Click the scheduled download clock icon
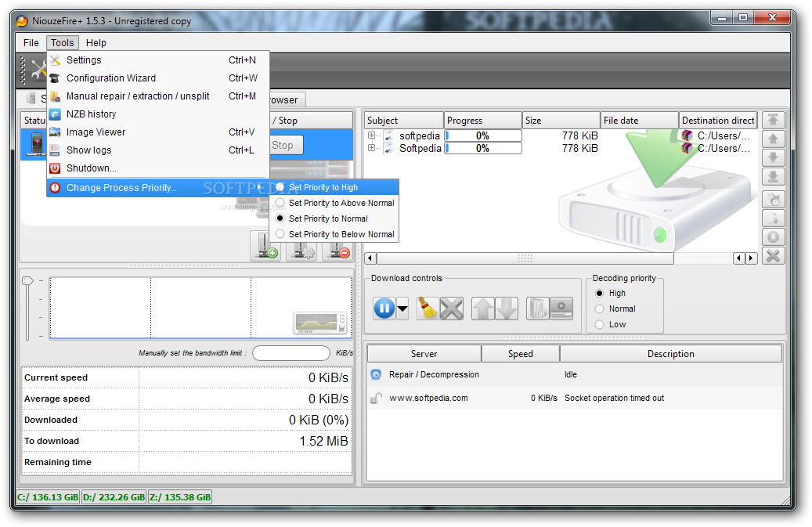The image size is (812, 527). [773, 200]
